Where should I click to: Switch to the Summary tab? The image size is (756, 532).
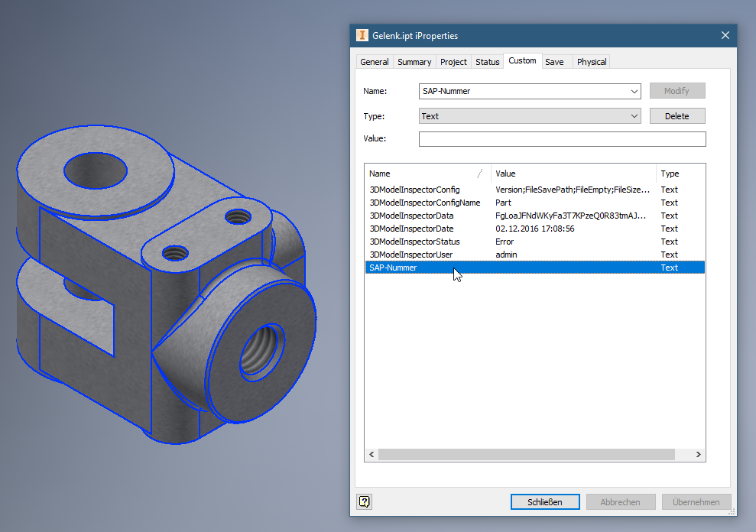coord(414,62)
